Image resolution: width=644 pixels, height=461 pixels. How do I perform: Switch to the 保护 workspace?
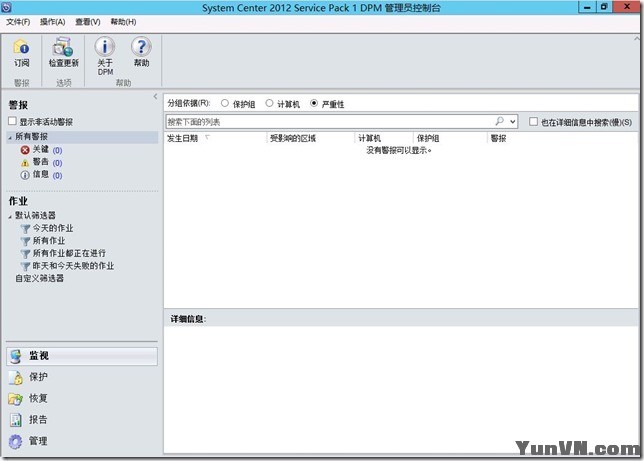(82, 377)
